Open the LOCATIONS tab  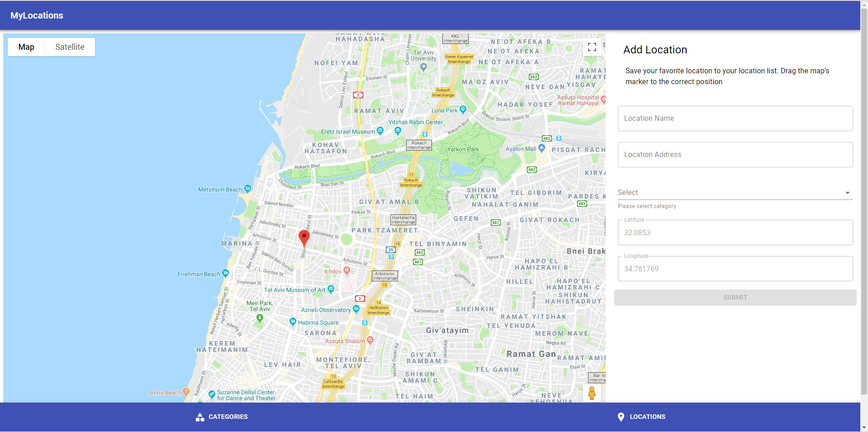pyautogui.click(x=641, y=417)
